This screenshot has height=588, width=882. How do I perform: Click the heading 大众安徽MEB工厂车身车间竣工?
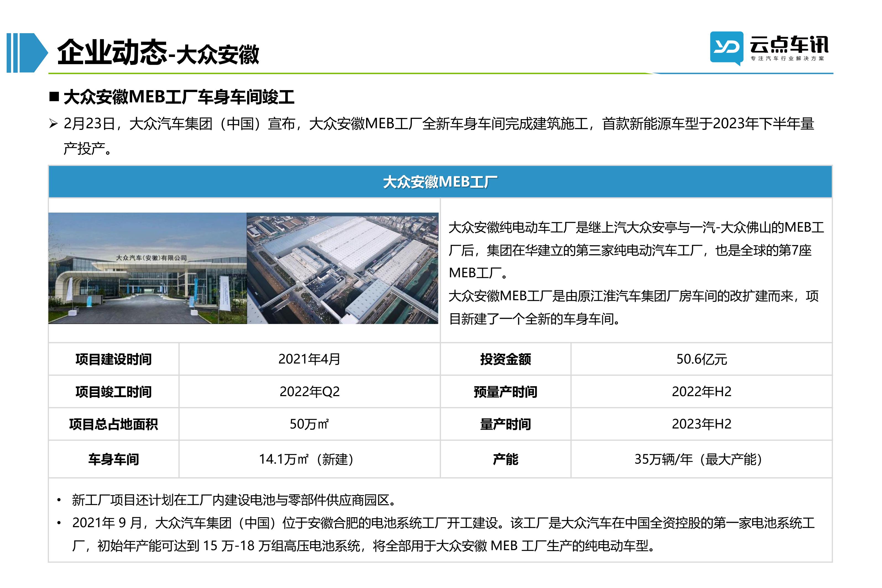(179, 97)
